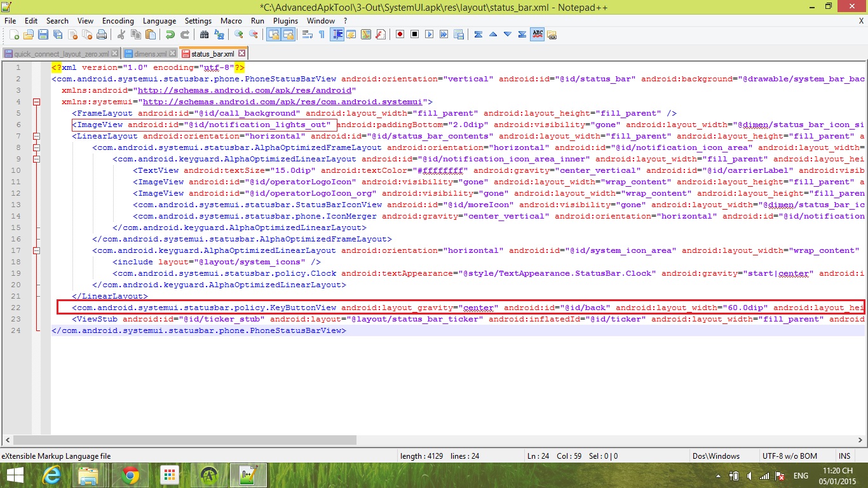The image size is (868, 488).
Task: Click the Zoom In magnifier icon
Action: (238, 34)
